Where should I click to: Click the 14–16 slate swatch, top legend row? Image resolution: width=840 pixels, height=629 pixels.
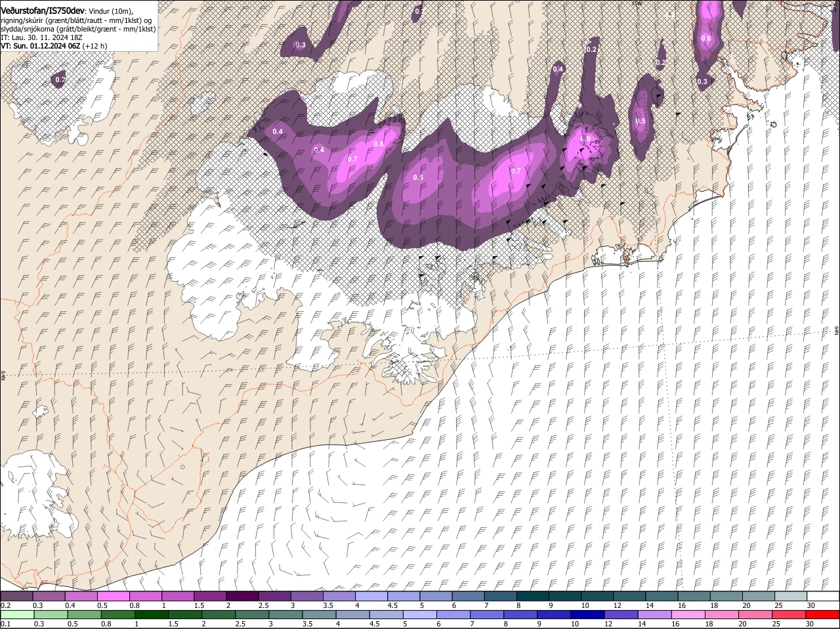pos(662,596)
